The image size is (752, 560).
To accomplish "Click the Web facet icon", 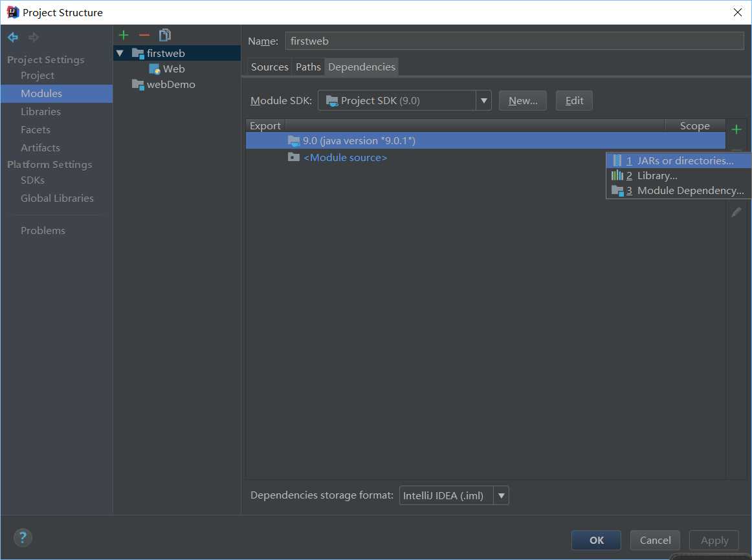I will coord(155,69).
